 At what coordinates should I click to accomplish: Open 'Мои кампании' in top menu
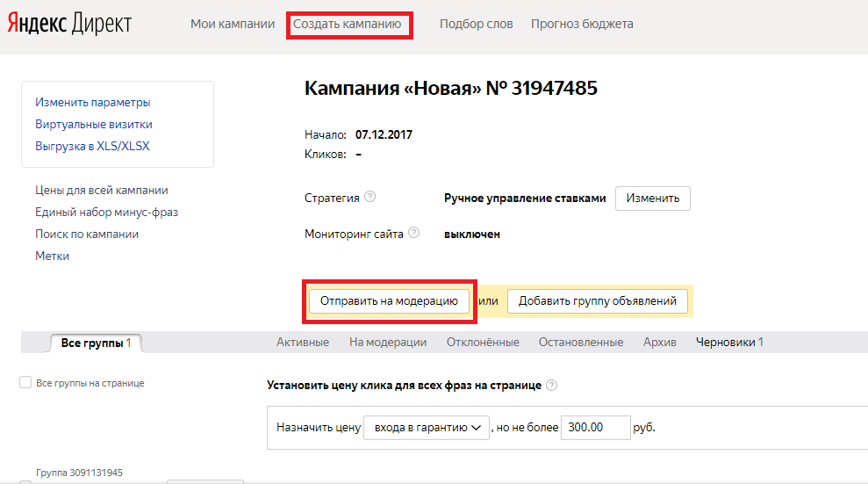233,24
